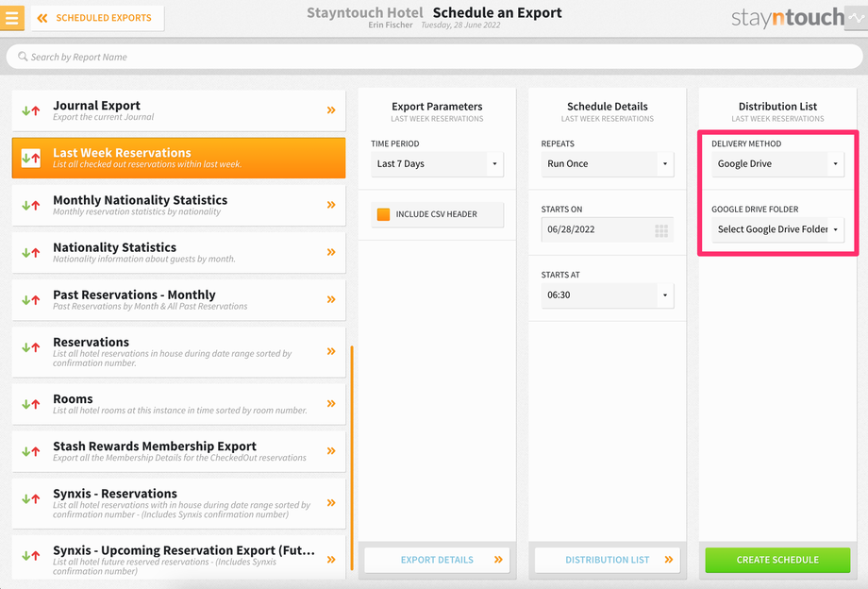Viewport: 868px width, 589px height.
Task: Click the green Create Schedule button
Action: pyautogui.click(x=777, y=561)
